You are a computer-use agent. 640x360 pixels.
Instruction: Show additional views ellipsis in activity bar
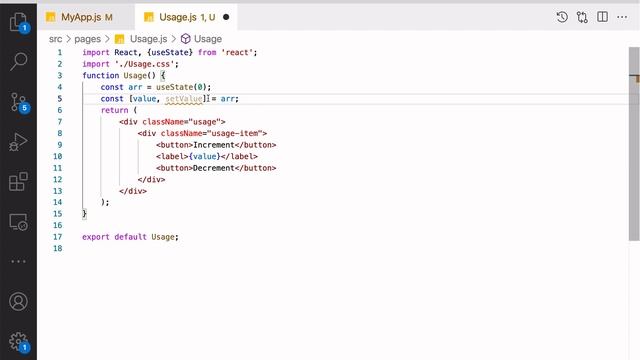coord(18,261)
